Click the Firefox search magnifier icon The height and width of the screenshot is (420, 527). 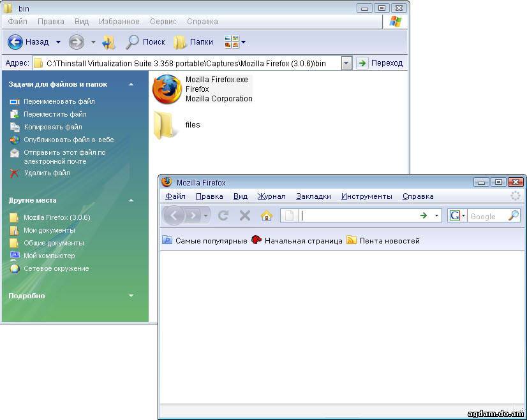tap(514, 215)
